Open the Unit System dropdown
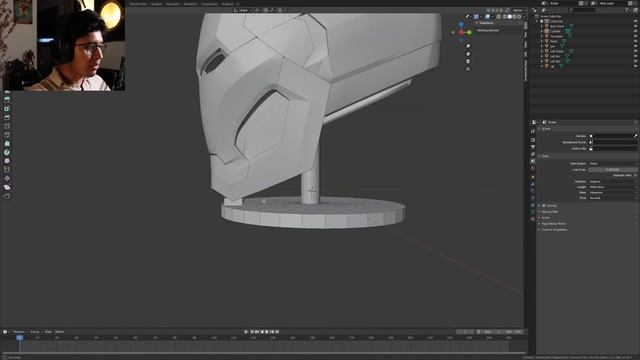 click(613, 163)
